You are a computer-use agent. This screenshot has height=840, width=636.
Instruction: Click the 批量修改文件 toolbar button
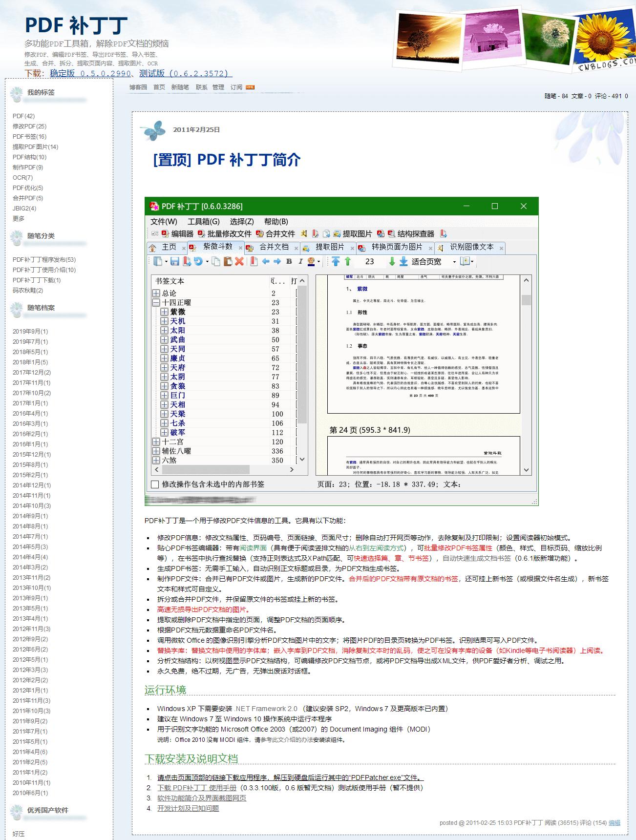click(225, 234)
